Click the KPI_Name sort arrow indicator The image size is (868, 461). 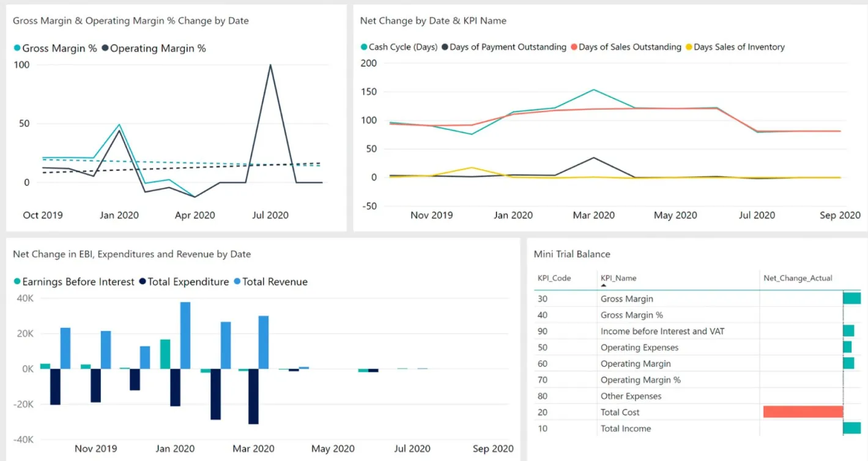click(604, 285)
